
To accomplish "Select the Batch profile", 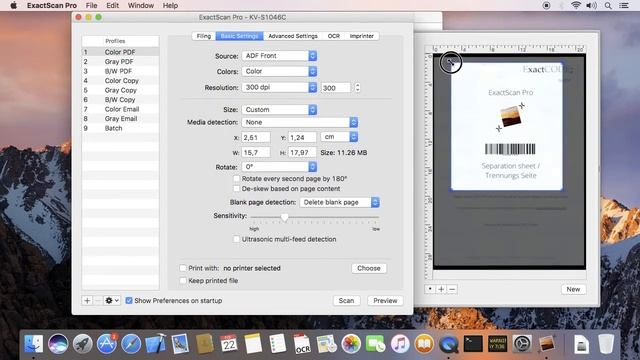I will 120,128.
